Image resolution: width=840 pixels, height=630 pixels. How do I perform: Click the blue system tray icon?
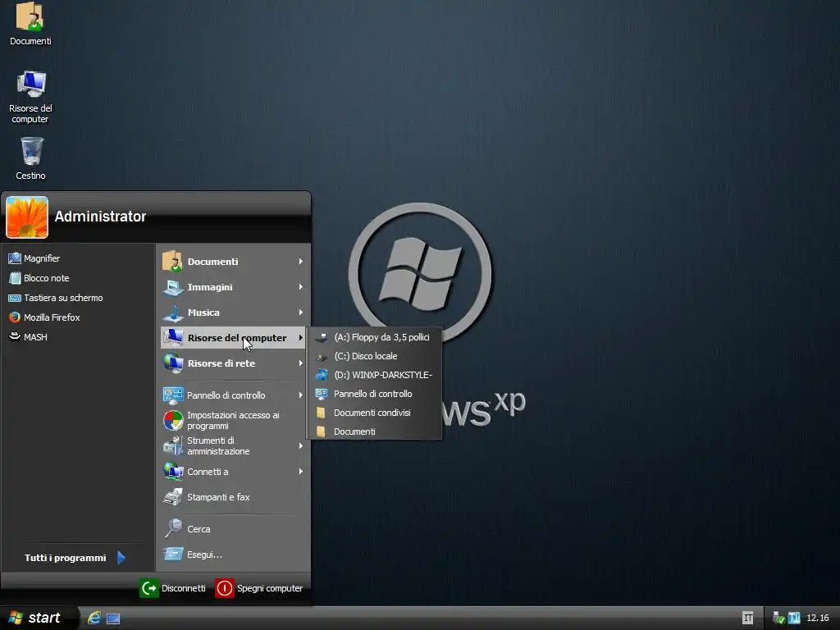pyautogui.click(x=794, y=619)
